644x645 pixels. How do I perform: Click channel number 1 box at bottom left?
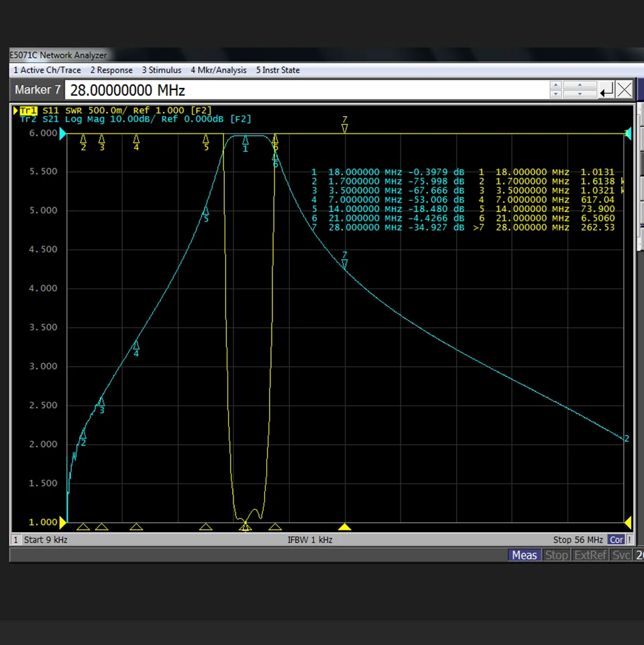15,540
